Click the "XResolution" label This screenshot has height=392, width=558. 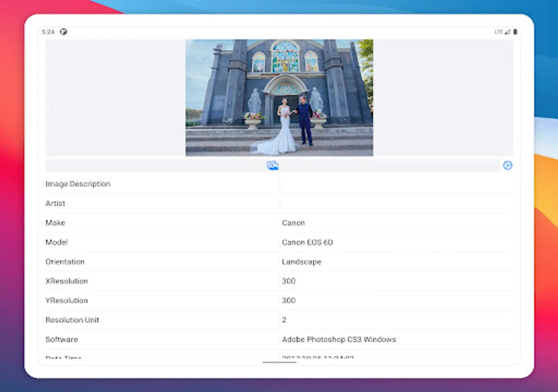coord(67,281)
